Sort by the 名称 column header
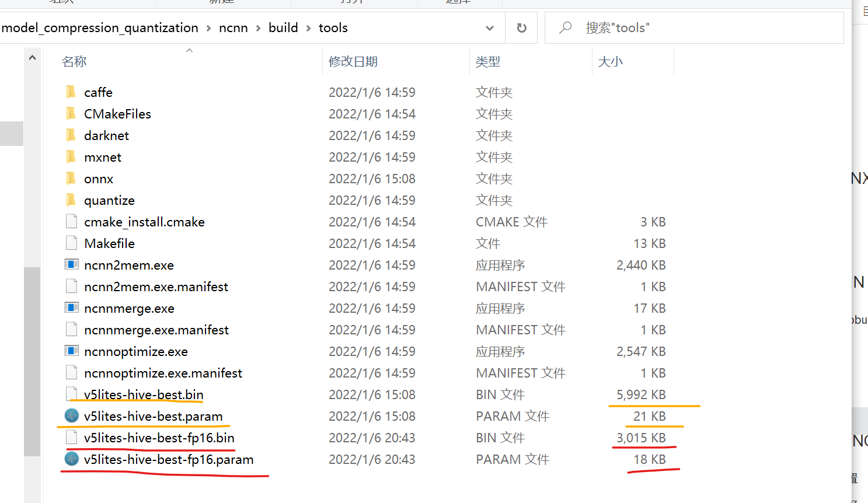 click(74, 61)
